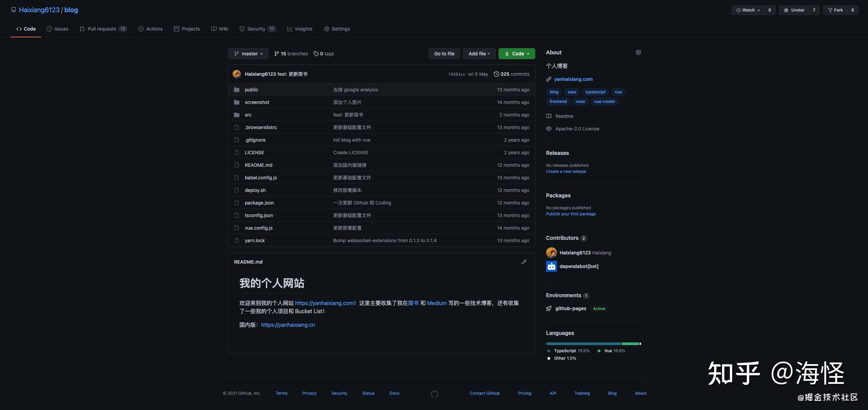Follow the yanhaixiang.com website link
868x410 pixels.
[573, 79]
